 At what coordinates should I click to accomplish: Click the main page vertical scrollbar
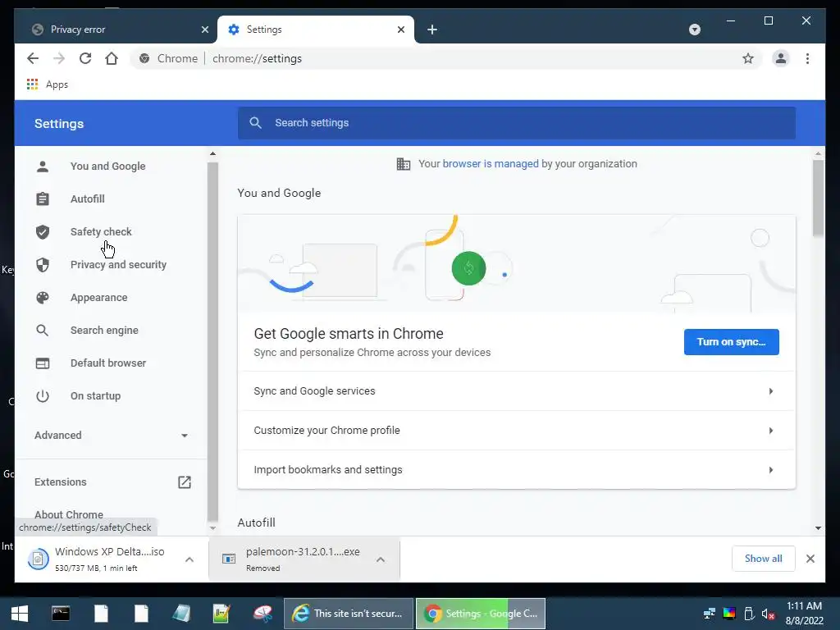818,199
